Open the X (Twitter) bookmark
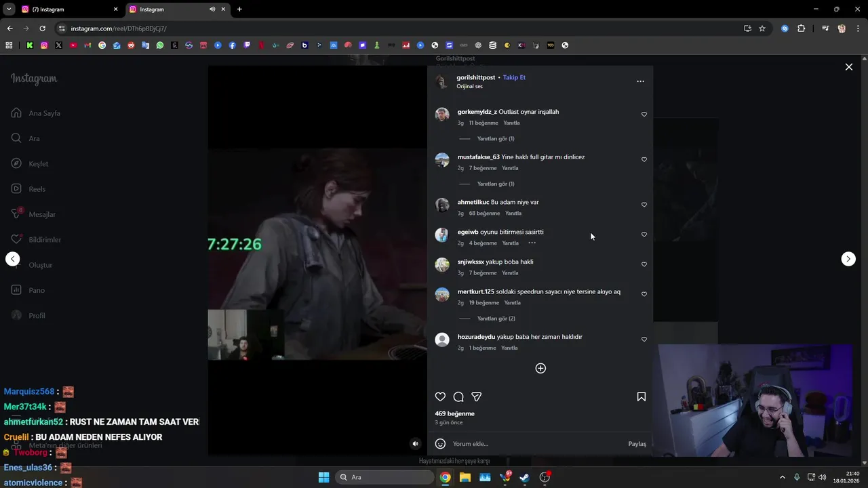 click(x=58, y=45)
